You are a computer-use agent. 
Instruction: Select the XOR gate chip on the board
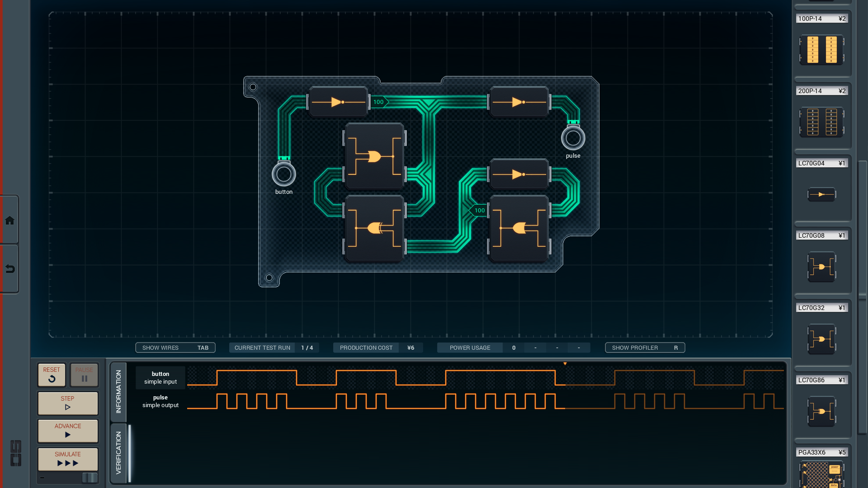[x=375, y=228]
